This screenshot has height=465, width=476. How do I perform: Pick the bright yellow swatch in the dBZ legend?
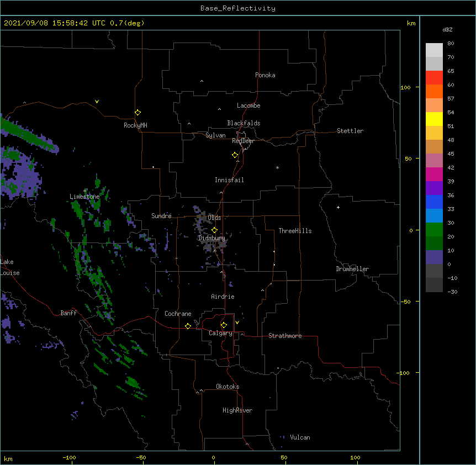click(434, 119)
